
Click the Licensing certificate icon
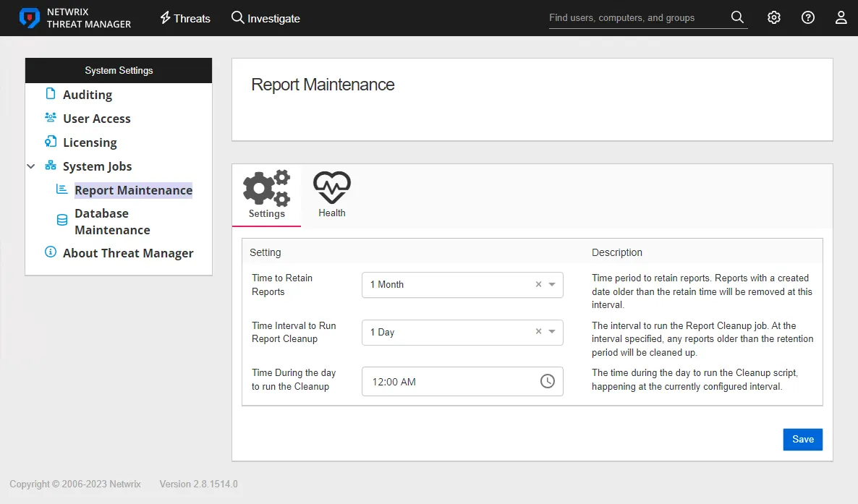[x=51, y=142]
